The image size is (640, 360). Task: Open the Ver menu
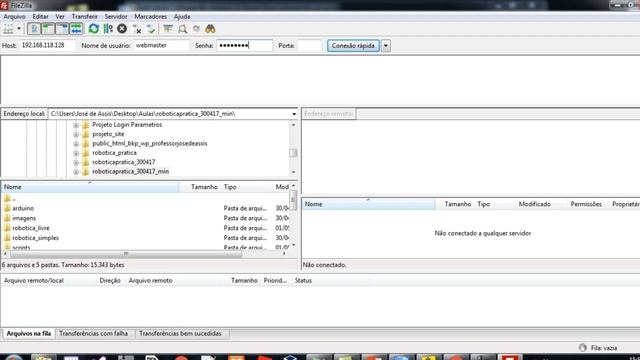pyautogui.click(x=60, y=17)
